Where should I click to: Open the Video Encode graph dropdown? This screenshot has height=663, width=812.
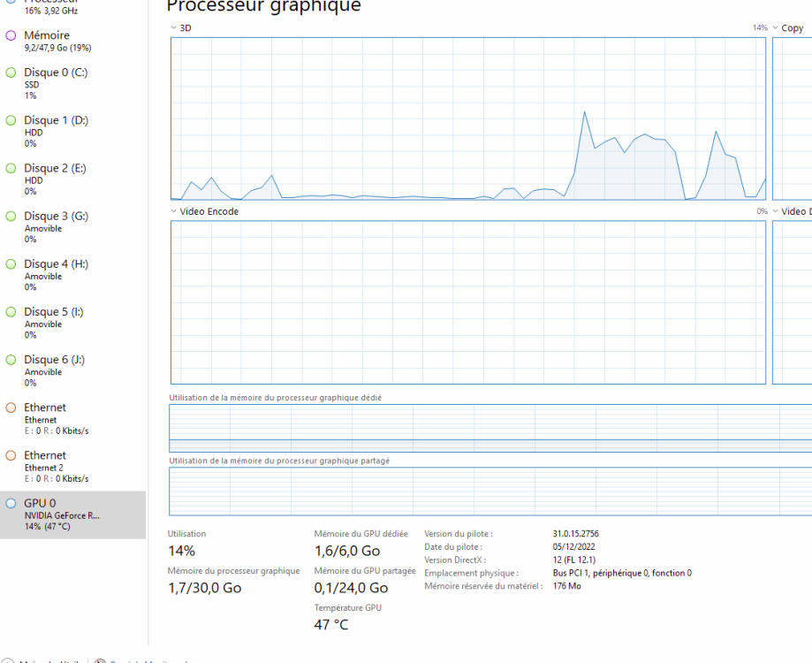coord(174,211)
